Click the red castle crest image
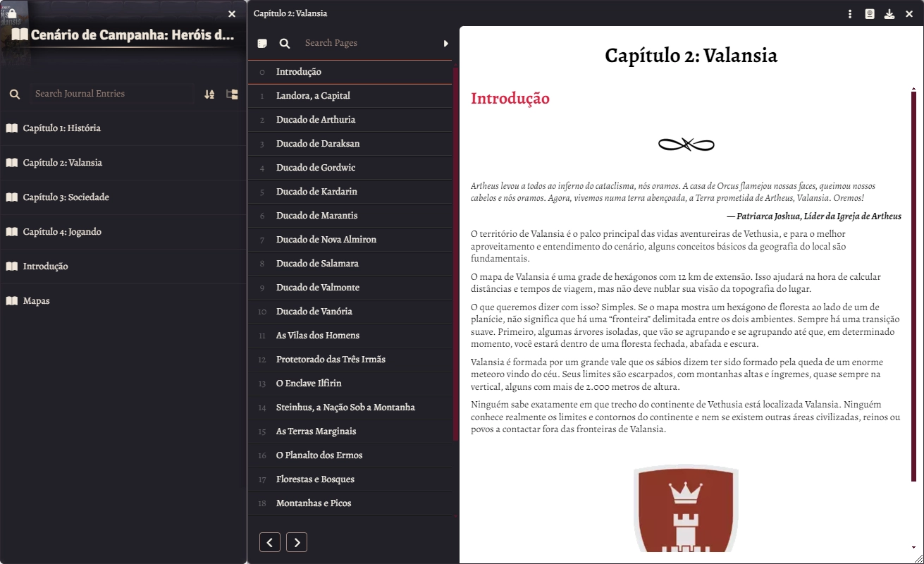Image resolution: width=924 pixels, height=564 pixels. point(686,509)
